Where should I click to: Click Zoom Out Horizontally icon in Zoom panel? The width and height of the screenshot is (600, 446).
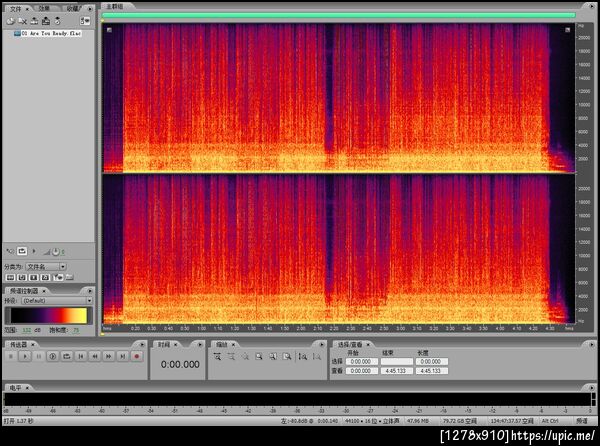(231, 356)
